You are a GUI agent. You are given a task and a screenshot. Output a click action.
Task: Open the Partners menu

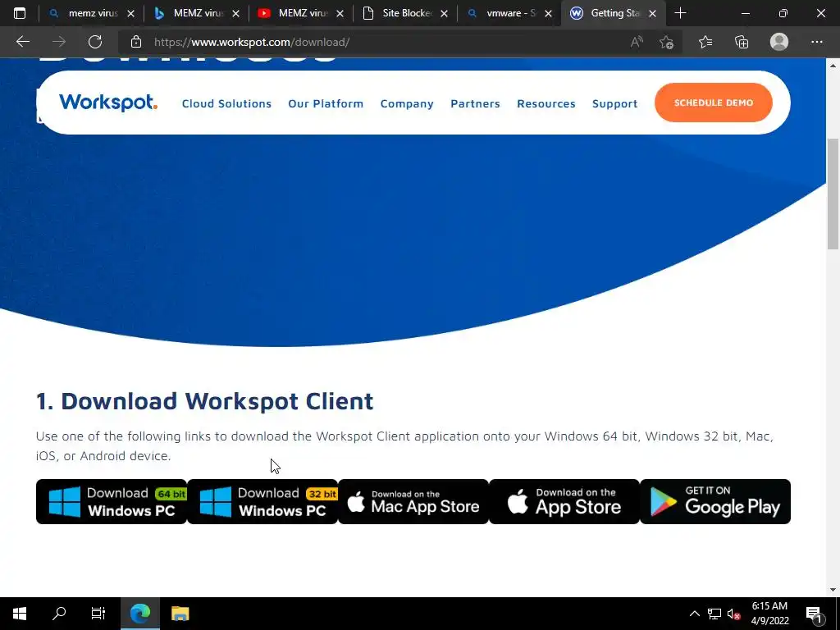pos(475,103)
